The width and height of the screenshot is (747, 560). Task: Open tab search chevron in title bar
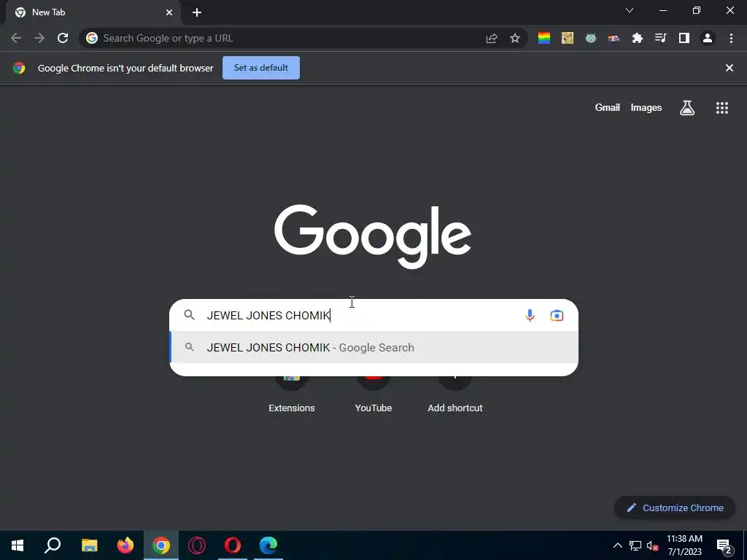[630, 10]
